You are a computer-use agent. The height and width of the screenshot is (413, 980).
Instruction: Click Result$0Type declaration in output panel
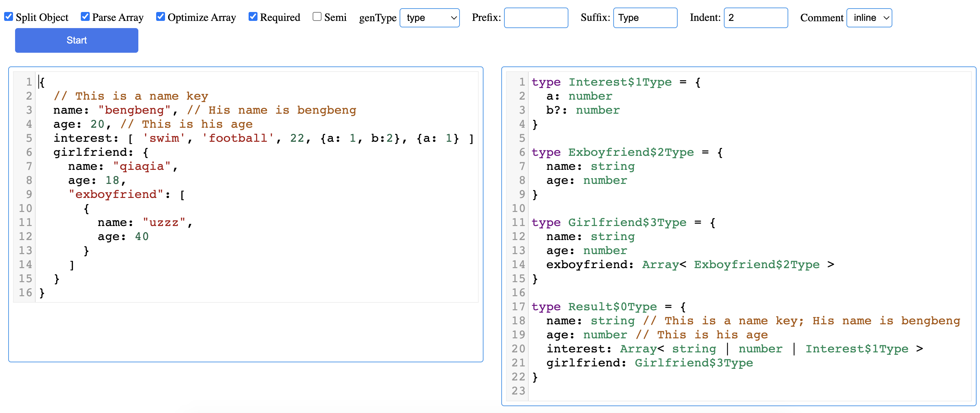tap(612, 307)
